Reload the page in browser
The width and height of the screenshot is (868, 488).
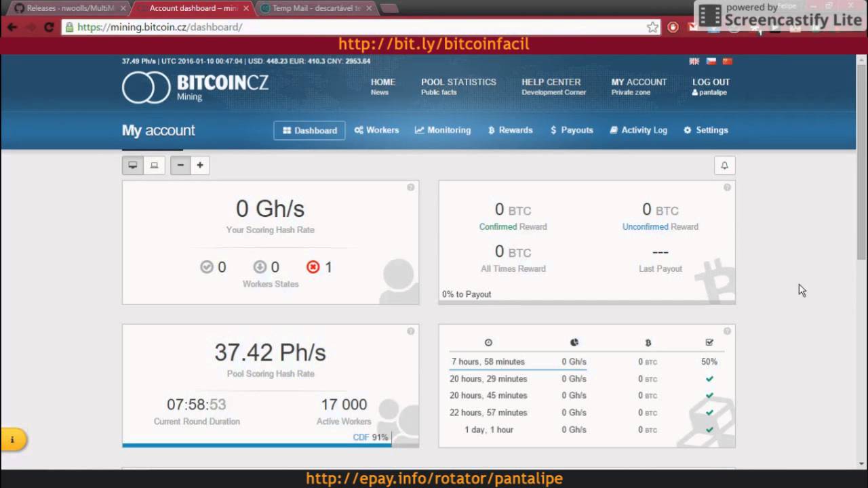pyautogui.click(x=49, y=27)
